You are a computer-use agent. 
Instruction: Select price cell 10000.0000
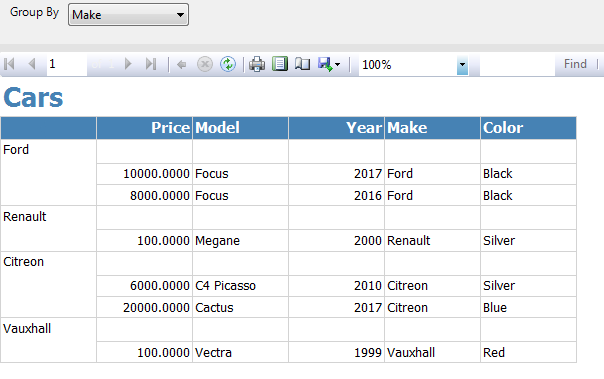[144, 174]
